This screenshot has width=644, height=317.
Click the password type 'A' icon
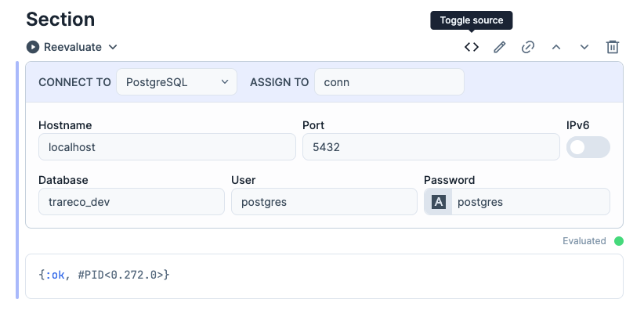(x=439, y=202)
